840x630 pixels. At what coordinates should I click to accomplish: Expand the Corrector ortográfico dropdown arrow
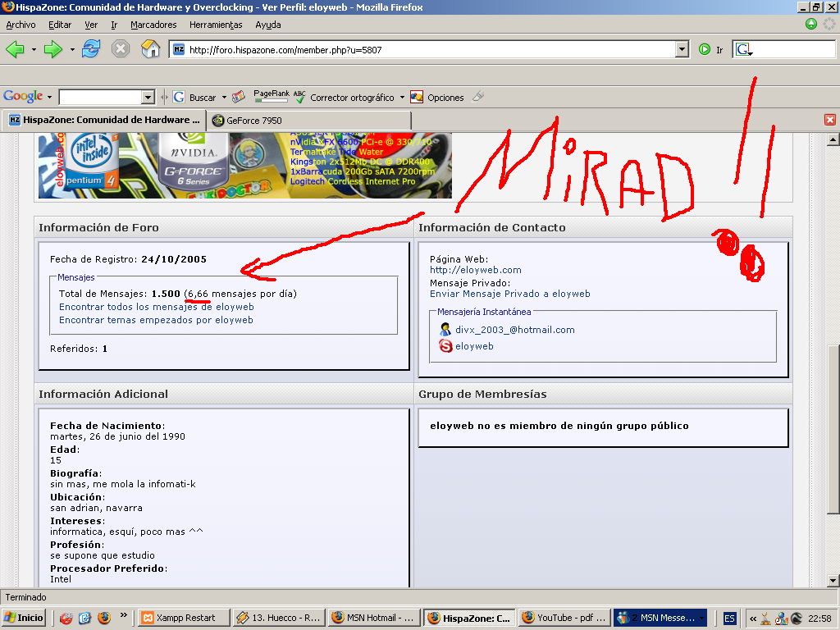coord(402,98)
